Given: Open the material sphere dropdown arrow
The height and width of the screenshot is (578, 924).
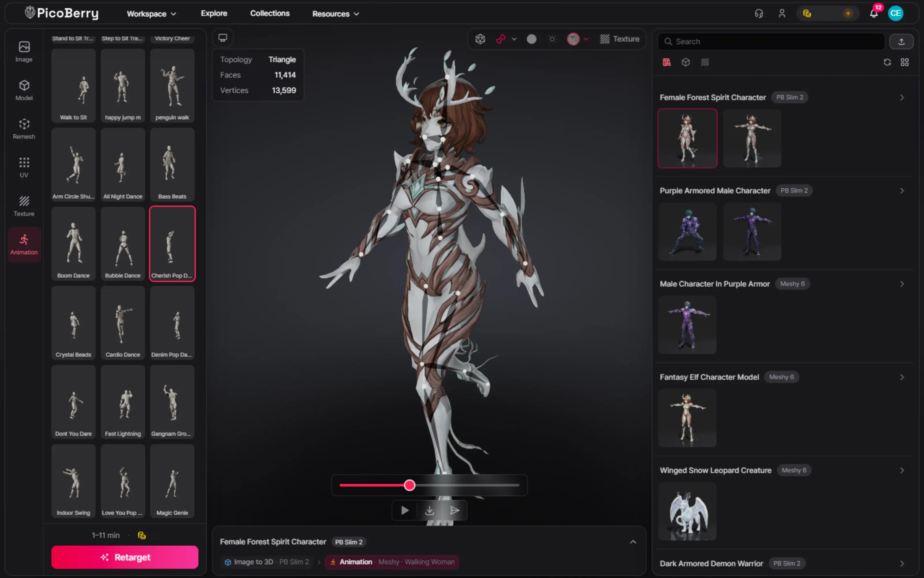Looking at the screenshot, I should click(x=586, y=39).
